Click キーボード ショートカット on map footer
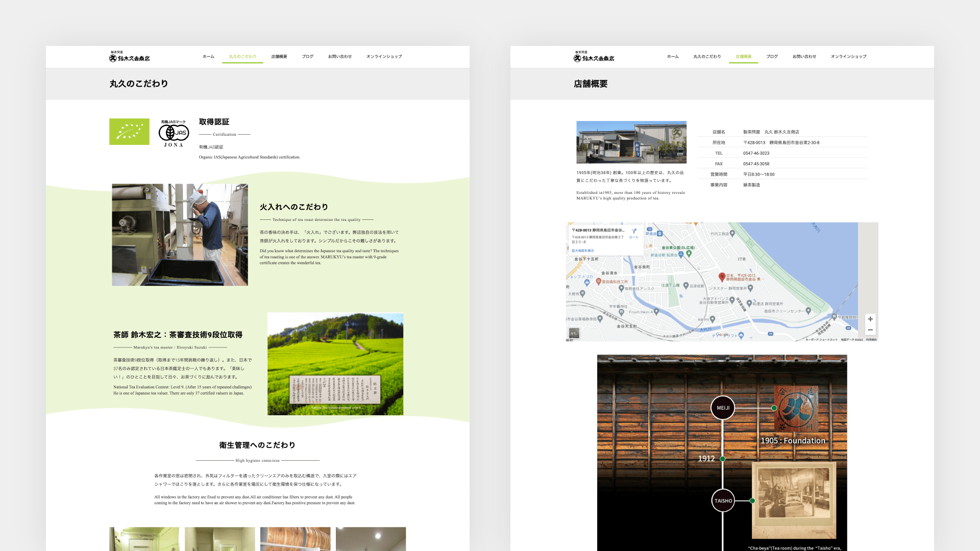 (821, 339)
